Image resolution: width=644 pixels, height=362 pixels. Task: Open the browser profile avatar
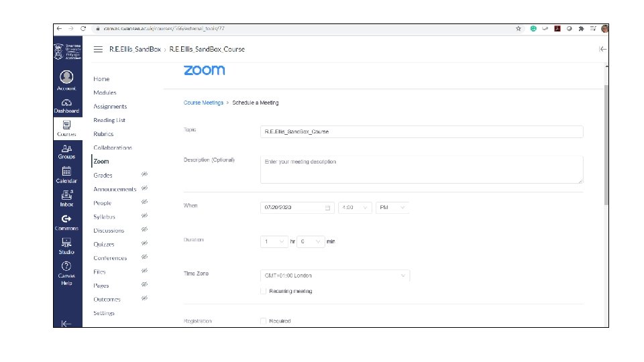click(604, 28)
